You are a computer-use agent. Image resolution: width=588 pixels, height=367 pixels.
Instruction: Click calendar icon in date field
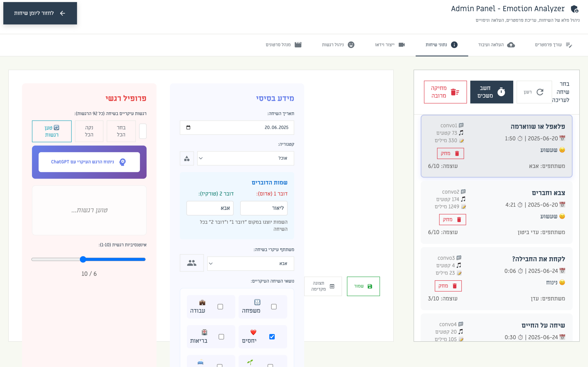tap(188, 127)
